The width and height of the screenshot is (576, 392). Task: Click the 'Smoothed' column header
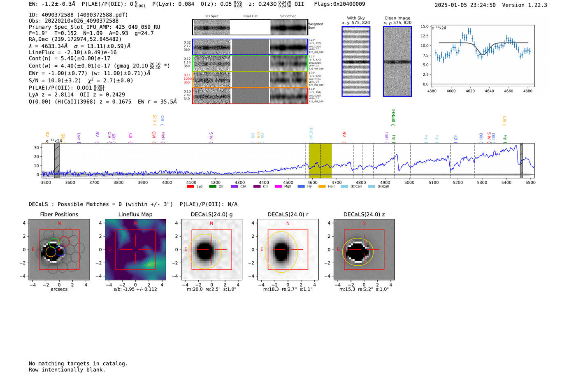(288, 16)
